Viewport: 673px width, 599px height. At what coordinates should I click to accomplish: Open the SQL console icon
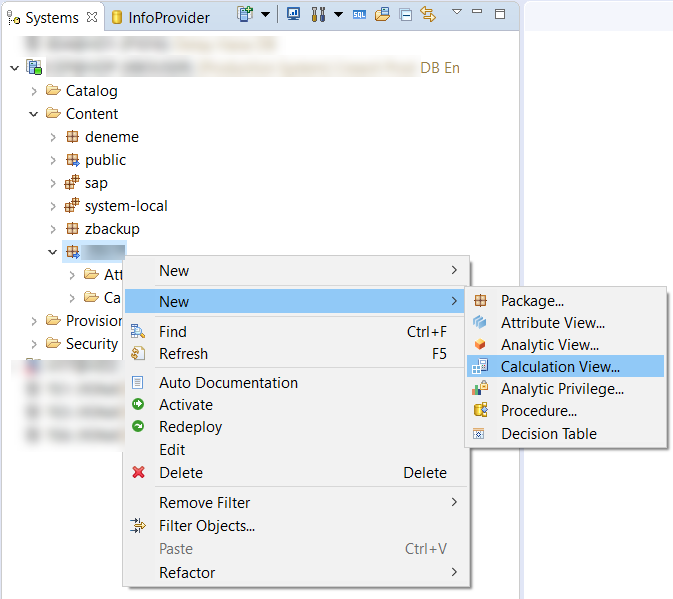click(x=359, y=15)
